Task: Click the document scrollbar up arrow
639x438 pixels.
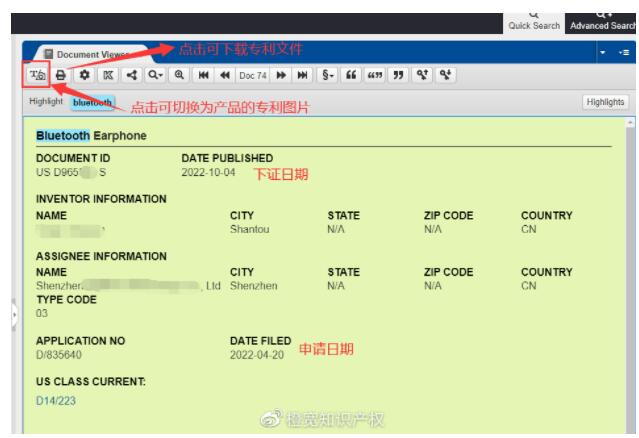Action: point(630,122)
